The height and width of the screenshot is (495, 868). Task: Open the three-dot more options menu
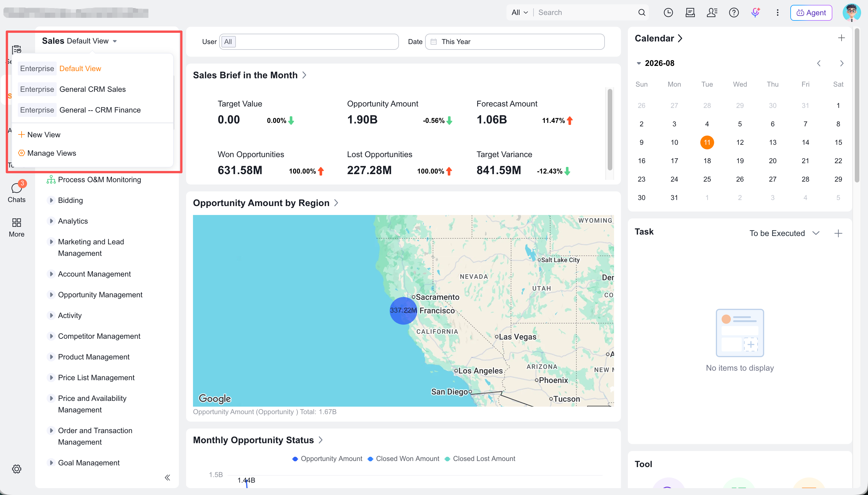(x=777, y=13)
